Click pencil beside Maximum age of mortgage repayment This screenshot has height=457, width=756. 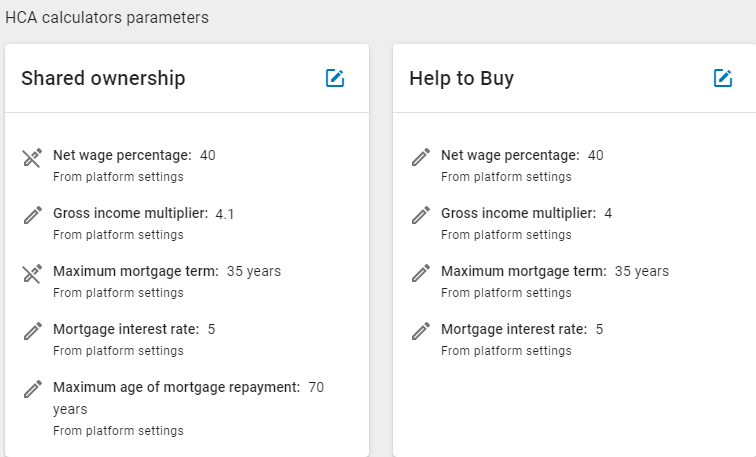coord(32,389)
